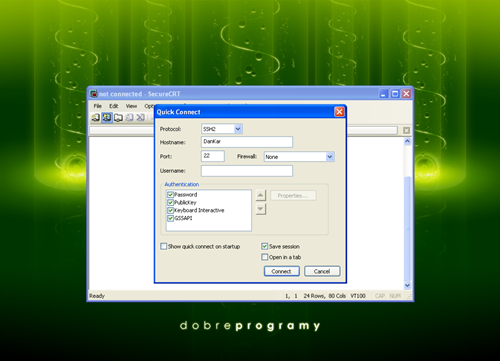Enable Show quick connect on startup
Screen dimensions: 500x361
point(164,246)
